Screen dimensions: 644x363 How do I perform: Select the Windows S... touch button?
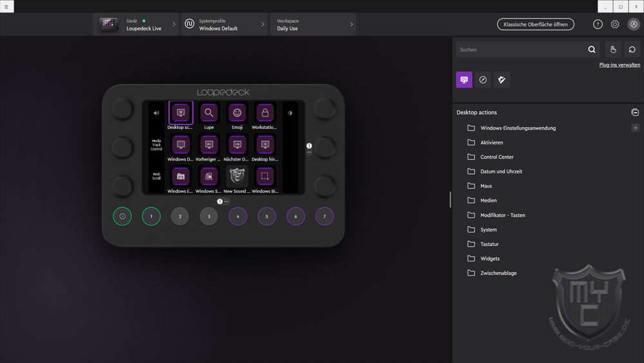coord(209,177)
